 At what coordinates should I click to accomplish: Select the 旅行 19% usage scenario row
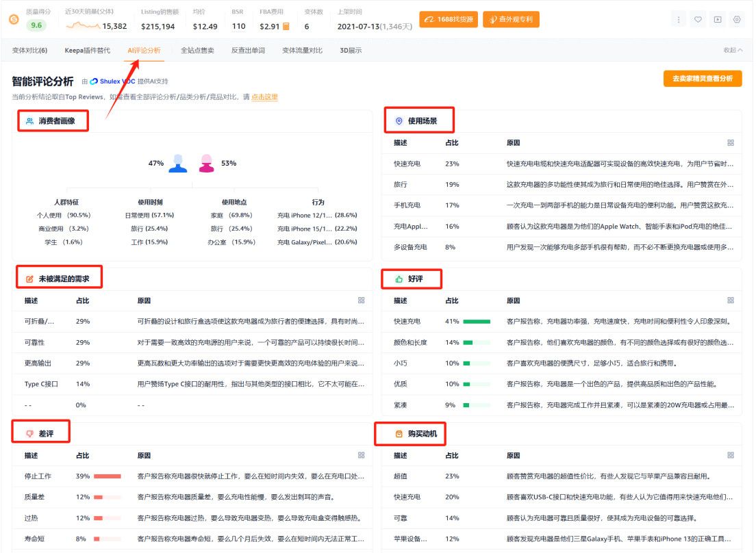562,185
